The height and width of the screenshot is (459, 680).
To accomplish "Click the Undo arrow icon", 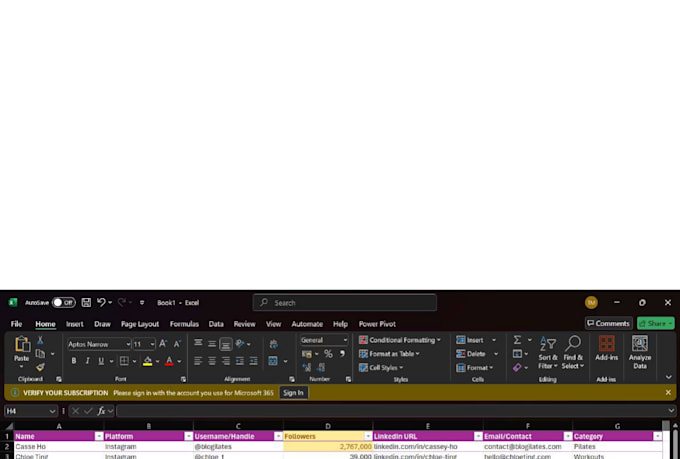I will tap(101, 302).
